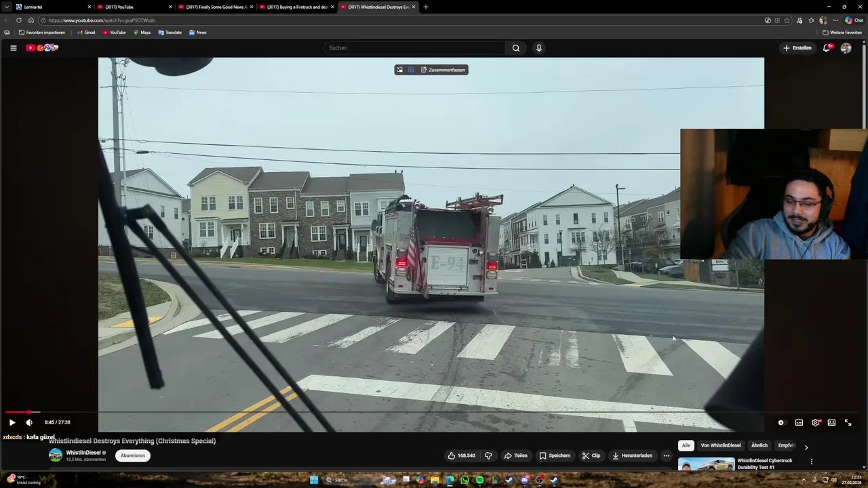Click Zusammenfassen in the video overlay bar
Image resolution: width=868 pixels, height=488 pixels.
click(x=443, y=70)
